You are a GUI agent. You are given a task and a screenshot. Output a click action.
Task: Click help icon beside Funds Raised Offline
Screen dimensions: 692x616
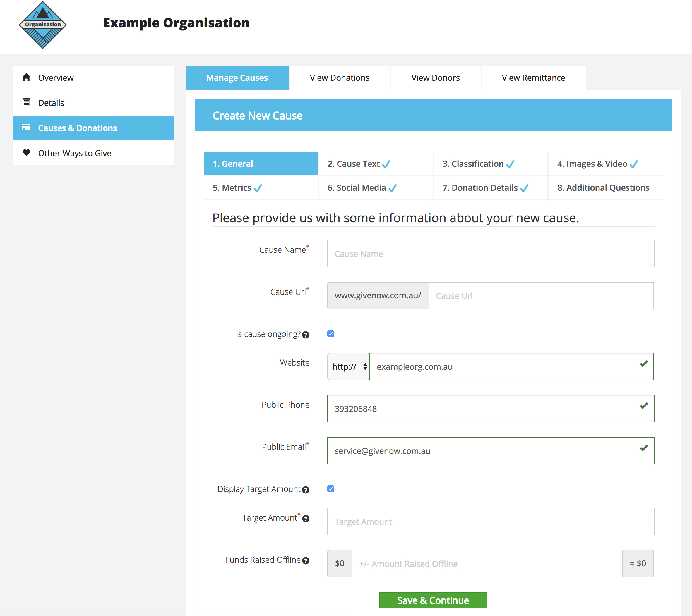[x=306, y=561]
